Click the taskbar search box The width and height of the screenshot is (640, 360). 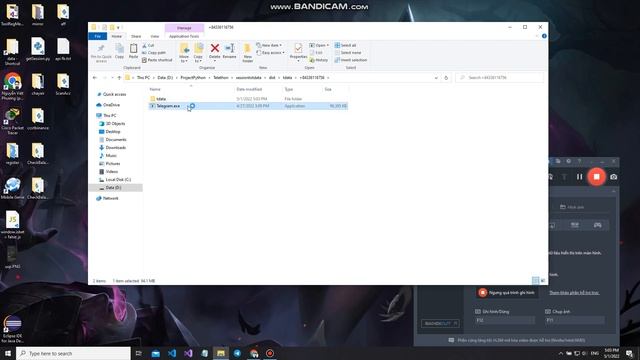[x=73, y=353]
